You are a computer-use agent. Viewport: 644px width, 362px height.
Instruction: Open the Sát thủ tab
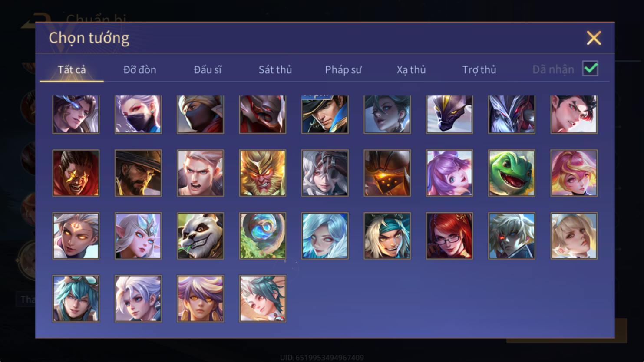point(275,69)
